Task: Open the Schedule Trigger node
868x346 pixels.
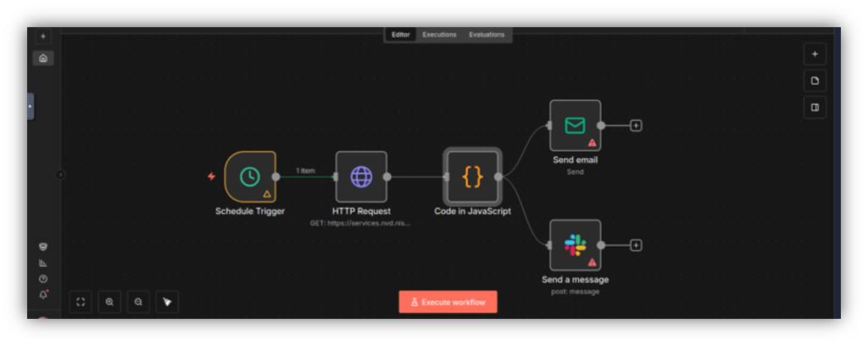Action: [250, 176]
